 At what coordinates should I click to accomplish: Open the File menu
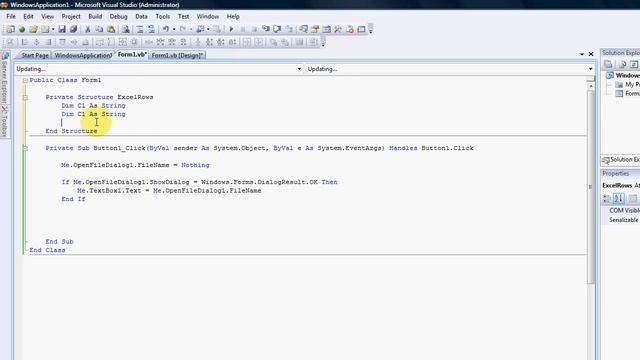point(11,16)
